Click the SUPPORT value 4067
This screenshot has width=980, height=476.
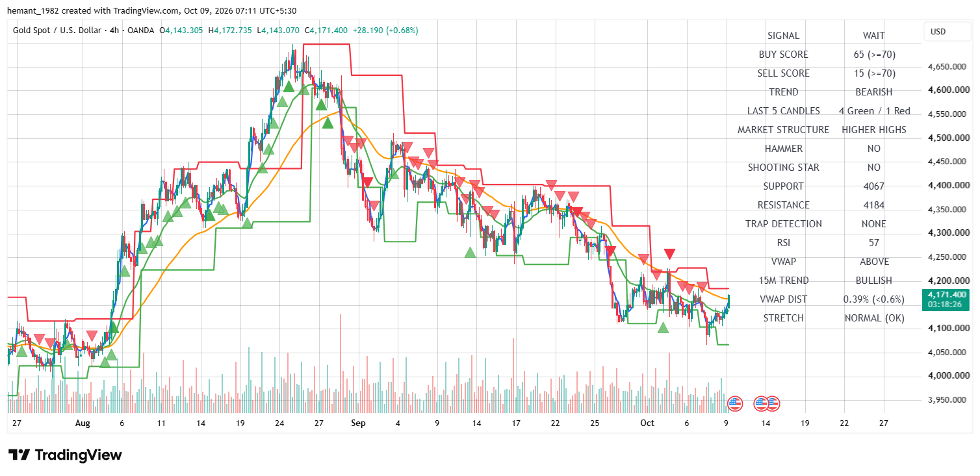point(873,186)
